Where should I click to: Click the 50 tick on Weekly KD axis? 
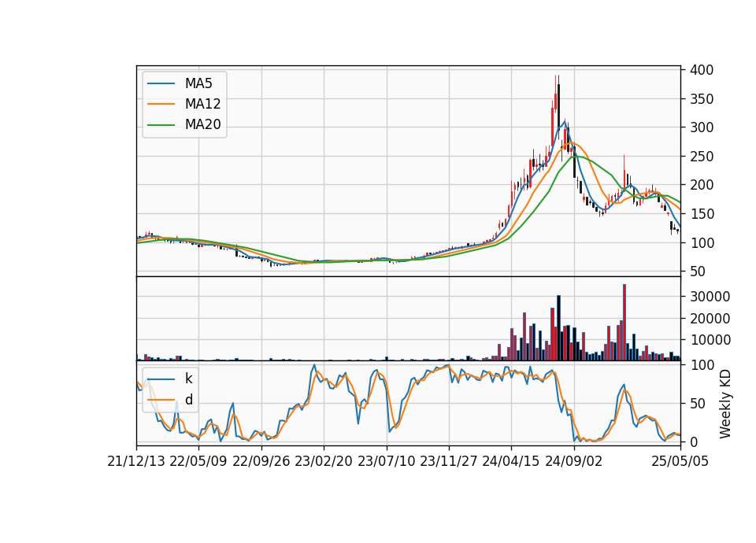pos(698,403)
